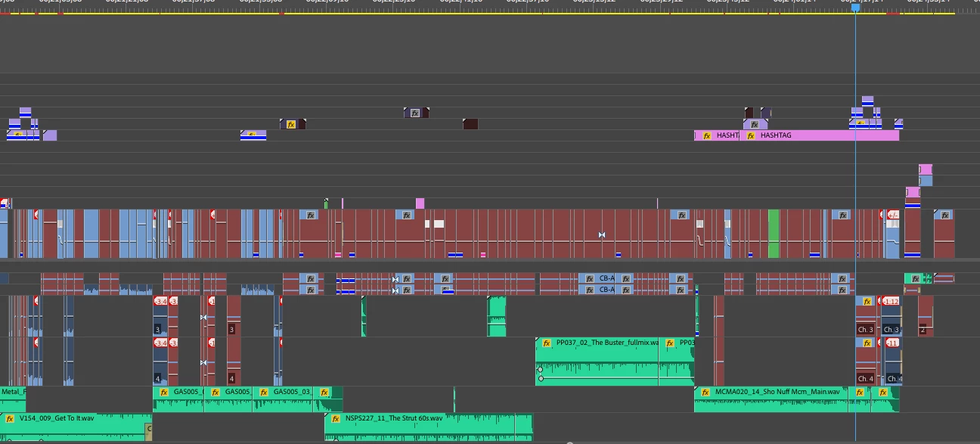This screenshot has width=980, height=444.
Task: Click fx badge on MCMA020_14_Sho Nuff clip
Action: 706,393
